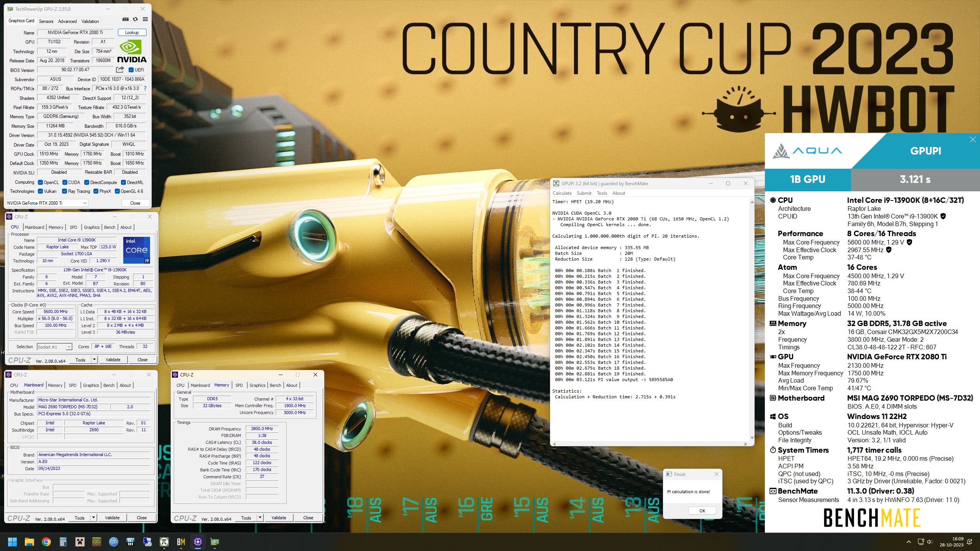Open the blue bar-graph app icon on the taskbar
Screen dimensions: 980x551
130,542
